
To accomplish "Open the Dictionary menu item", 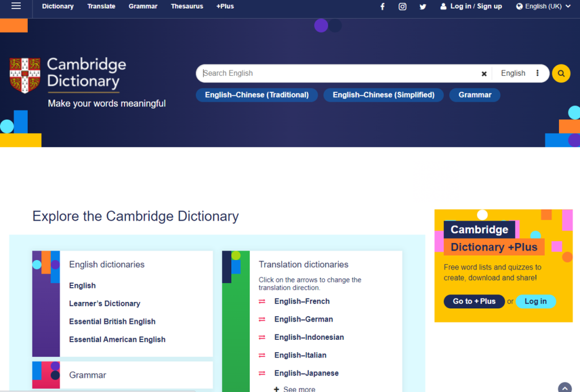I will tap(58, 6).
